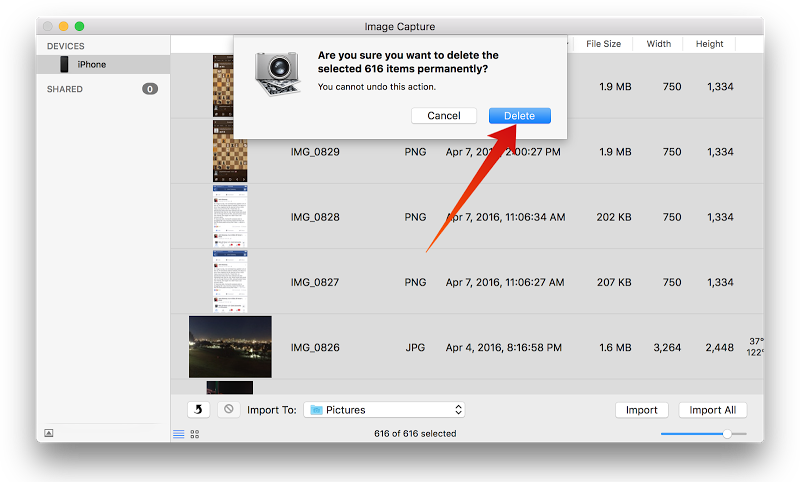Screen dimensions: 800x482
Task: Sort by Width column header
Action: click(659, 44)
